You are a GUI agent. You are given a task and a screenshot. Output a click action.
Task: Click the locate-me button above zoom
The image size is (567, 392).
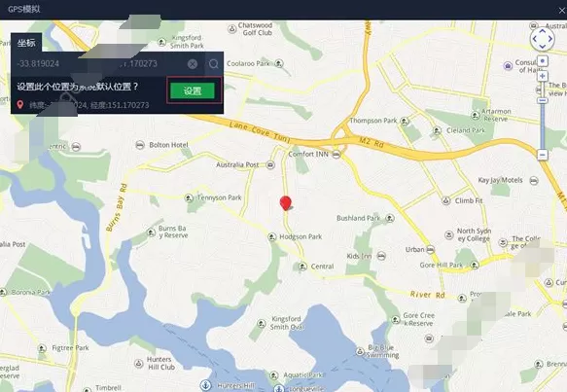[x=542, y=60]
